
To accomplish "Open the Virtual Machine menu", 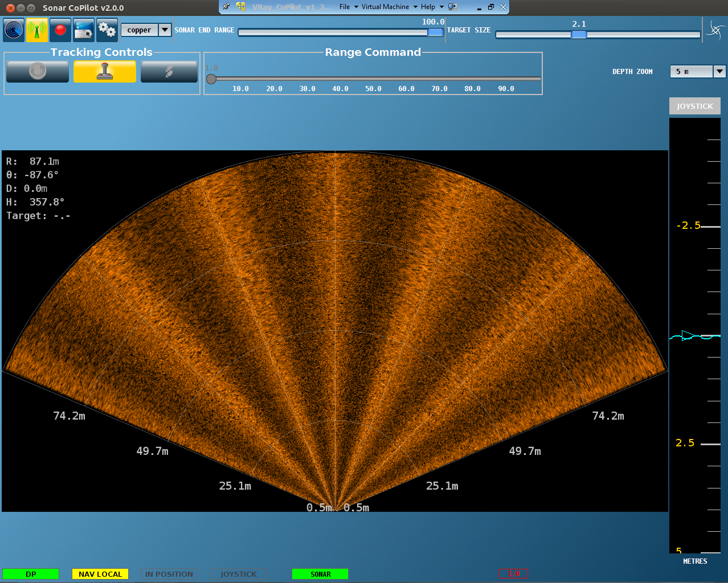I will click(389, 7).
